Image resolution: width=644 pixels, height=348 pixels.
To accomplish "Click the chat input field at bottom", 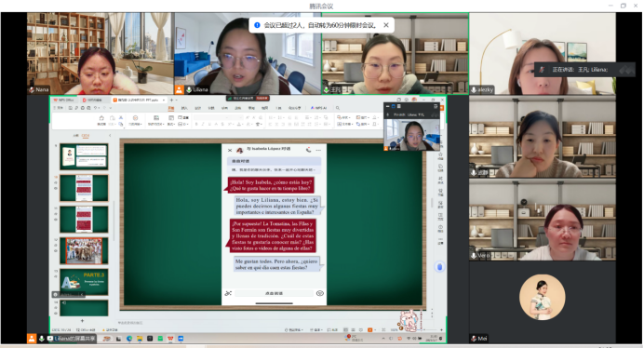I will pos(274,293).
